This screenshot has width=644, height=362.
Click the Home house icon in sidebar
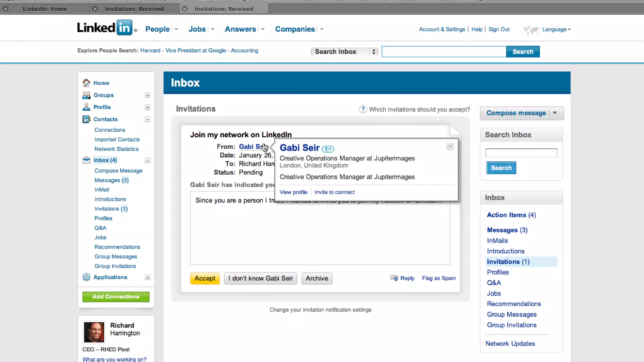tap(86, 83)
